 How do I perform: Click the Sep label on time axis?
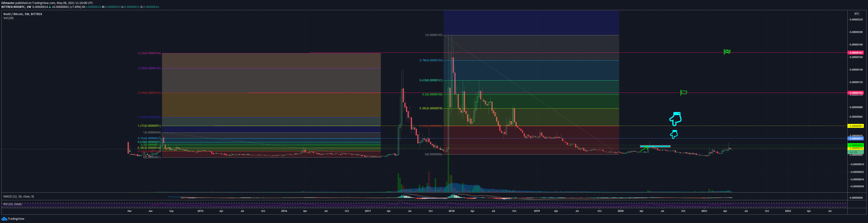point(172,211)
